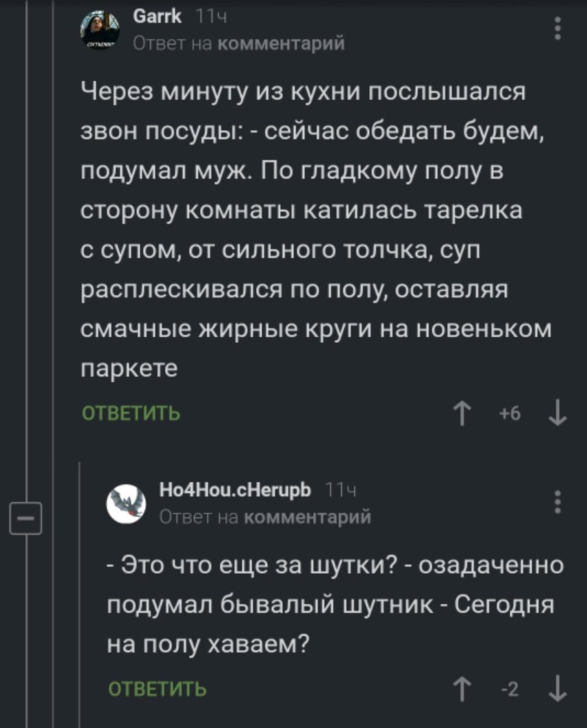Downvote Garrk's comment
This screenshot has height=728, width=587.
(558, 415)
